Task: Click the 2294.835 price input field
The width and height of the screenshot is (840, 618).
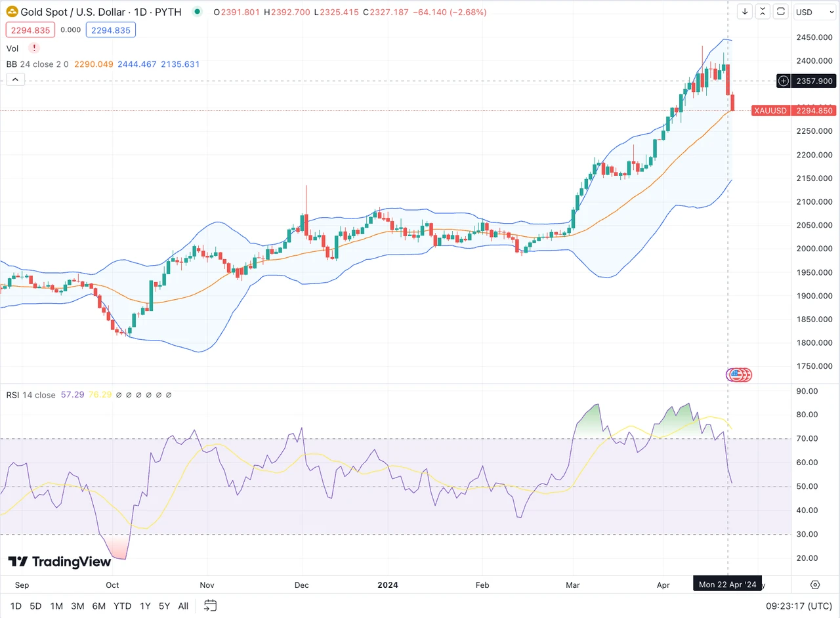Action: (x=30, y=30)
